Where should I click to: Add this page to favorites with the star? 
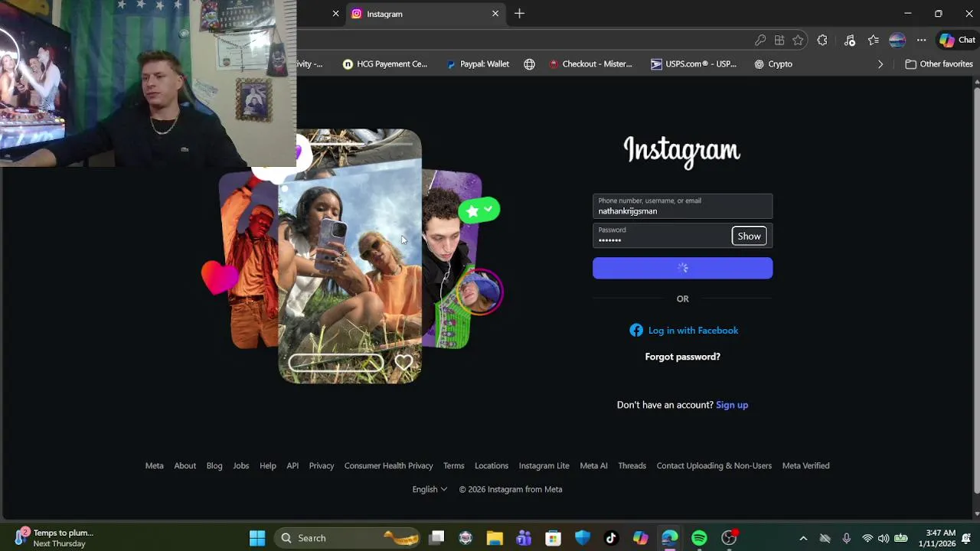799,41
